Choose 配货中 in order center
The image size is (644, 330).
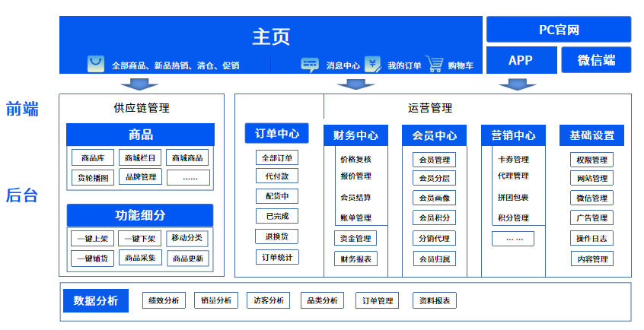point(277,196)
